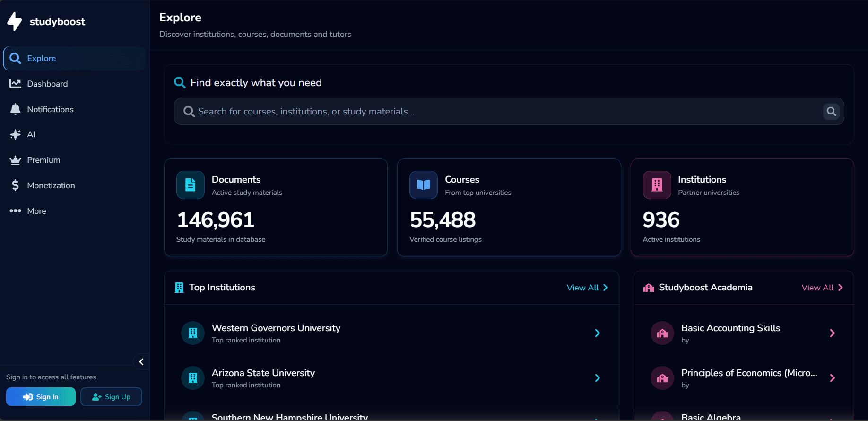View all Top Institutions
Image resolution: width=868 pixels, height=421 pixels.
point(587,288)
